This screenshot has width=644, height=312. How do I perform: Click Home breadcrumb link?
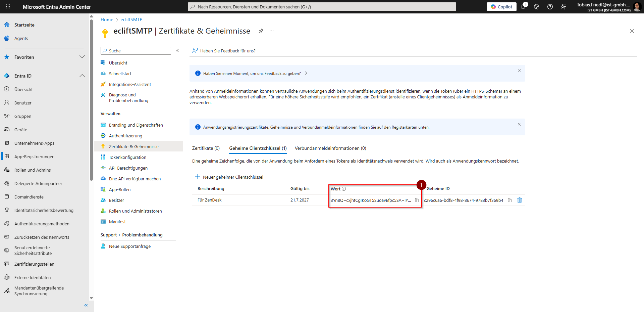(x=107, y=19)
